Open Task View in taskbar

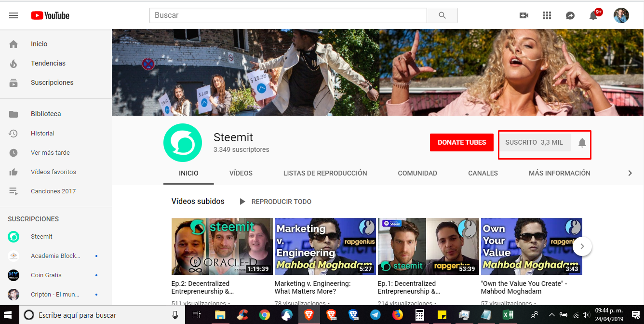click(197, 315)
